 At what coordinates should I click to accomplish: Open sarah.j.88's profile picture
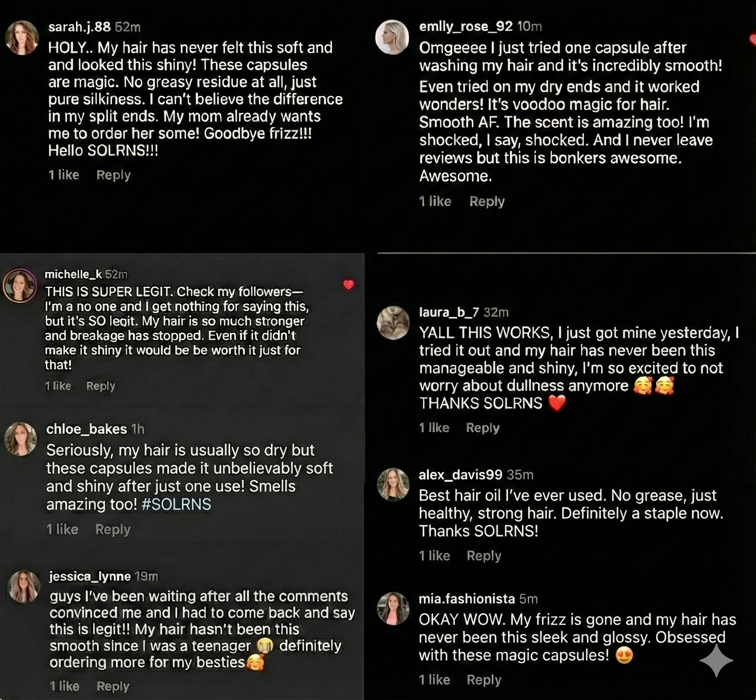[x=22, y=38]
